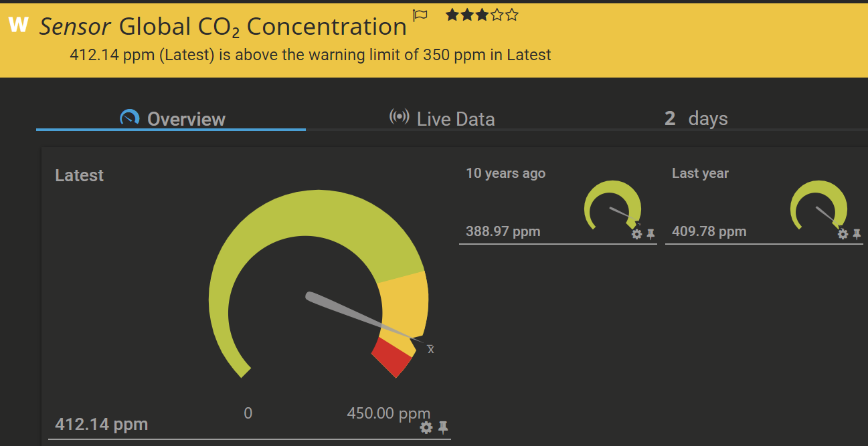Click the flag icon beside the sensor name
Image resolution: width=868 pixels, height=446 pixels.
(420, 15)
